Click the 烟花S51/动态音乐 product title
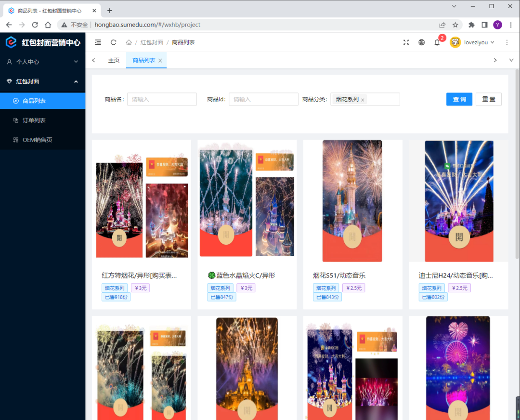 tap(339, 276)
